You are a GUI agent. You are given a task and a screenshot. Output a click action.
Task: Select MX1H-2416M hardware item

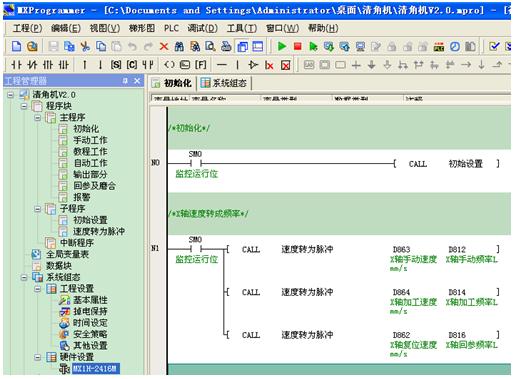[95, 368]
